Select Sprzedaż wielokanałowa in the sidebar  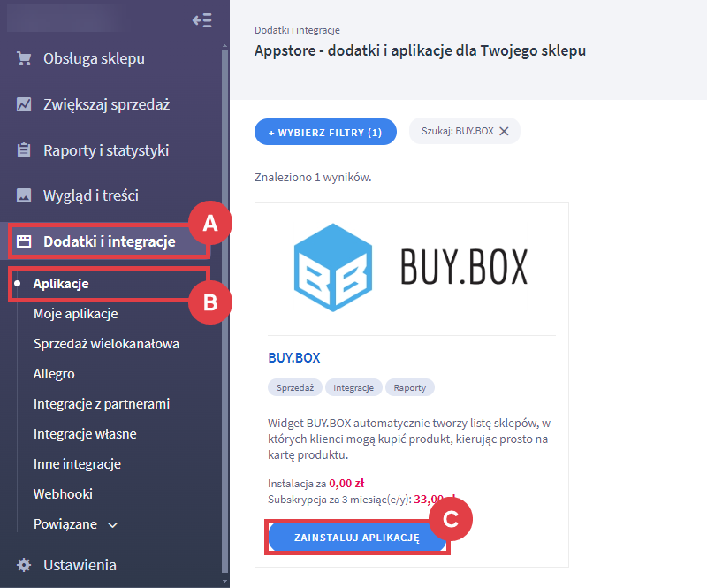(106, 344)
